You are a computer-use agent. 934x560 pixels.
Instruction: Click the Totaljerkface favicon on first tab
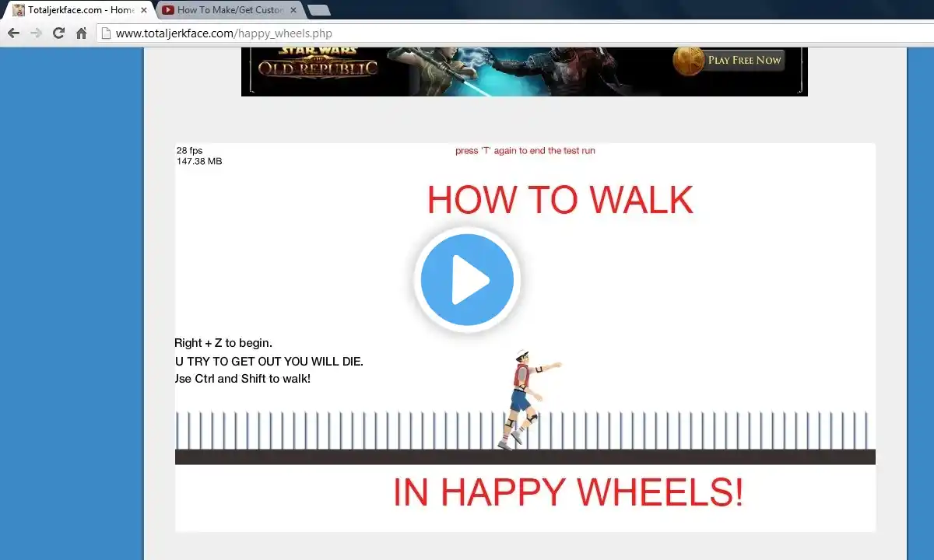[19, 10]
